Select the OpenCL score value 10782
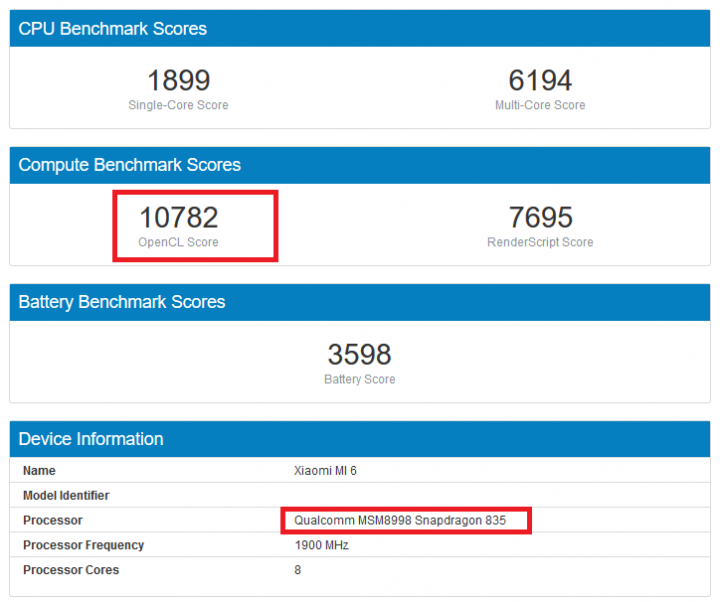This screenshot has height=602, width=720. pyautogui.click(x=179, y=217)
